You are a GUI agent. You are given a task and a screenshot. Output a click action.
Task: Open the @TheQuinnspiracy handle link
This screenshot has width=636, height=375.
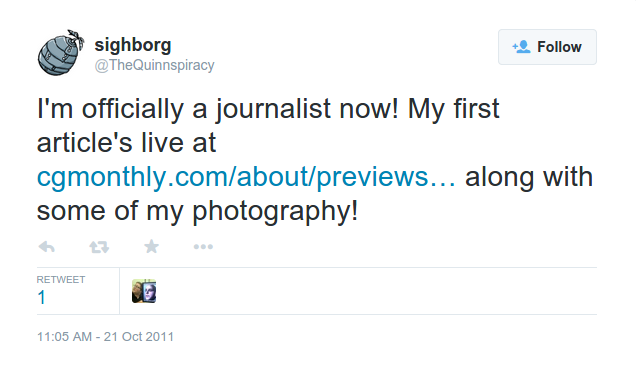click(x=154, y=65)
